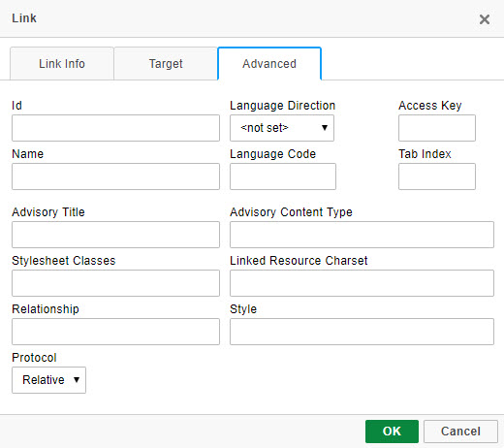Open the Target tab
The image size is (504, 448).
click(x=166, y=64)
